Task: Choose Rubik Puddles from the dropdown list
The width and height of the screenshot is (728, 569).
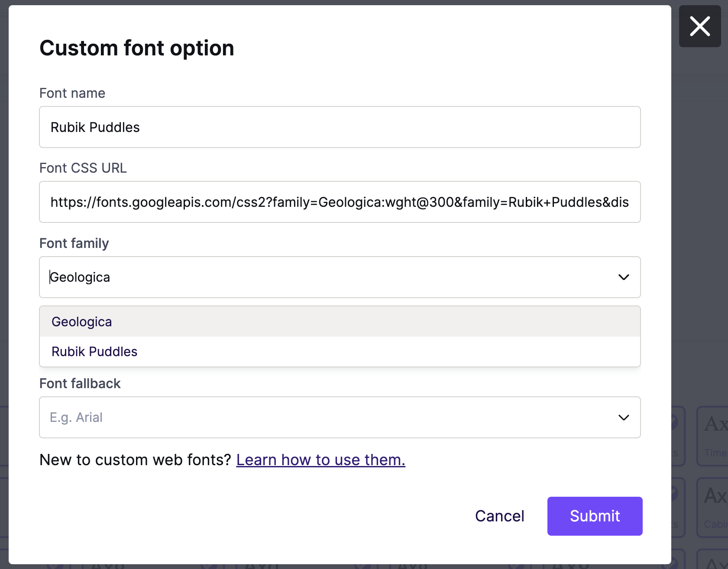Action: [x=94, y=352]
